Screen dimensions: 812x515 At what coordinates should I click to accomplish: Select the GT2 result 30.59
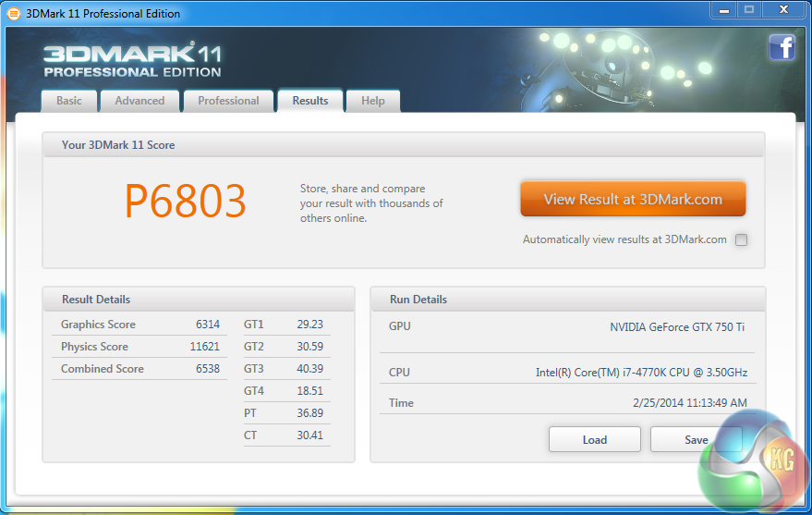[309, 347]
